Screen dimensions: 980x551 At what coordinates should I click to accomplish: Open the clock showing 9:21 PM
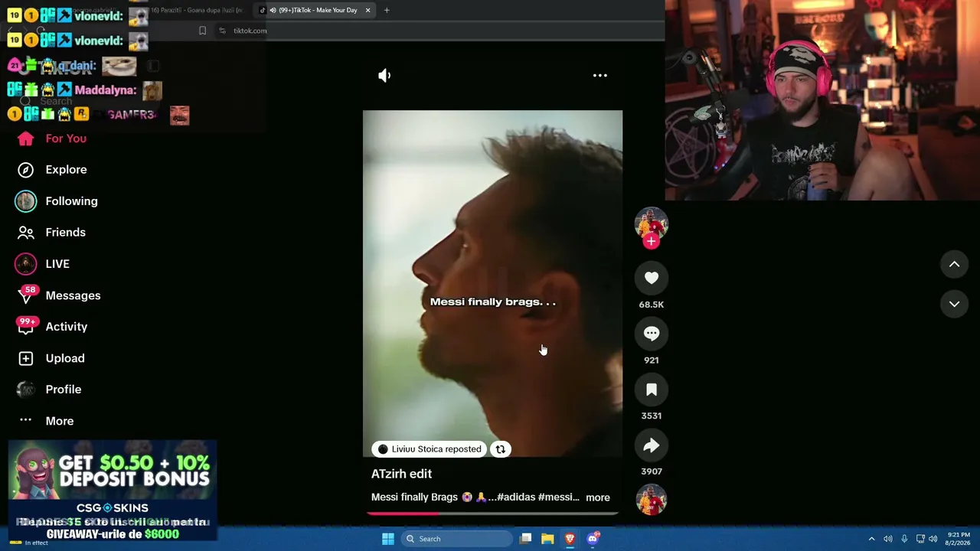click(x=959, y=539)
